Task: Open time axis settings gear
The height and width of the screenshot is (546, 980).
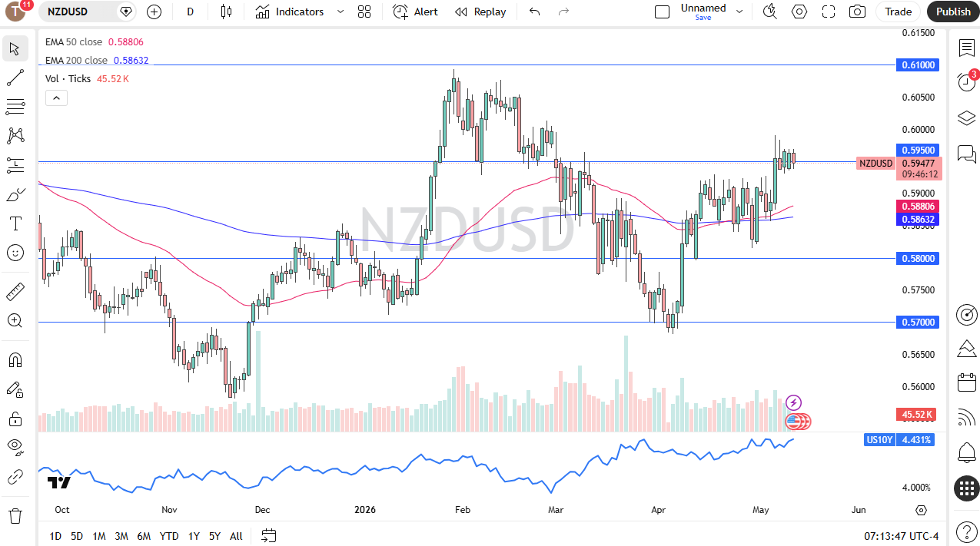Action: click(x=921, y=510)
